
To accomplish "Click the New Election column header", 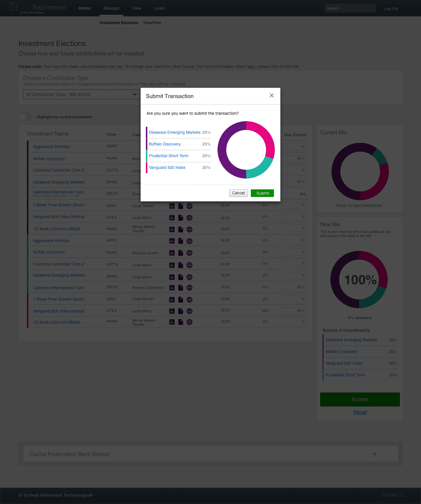I will (x=295, y=135).
